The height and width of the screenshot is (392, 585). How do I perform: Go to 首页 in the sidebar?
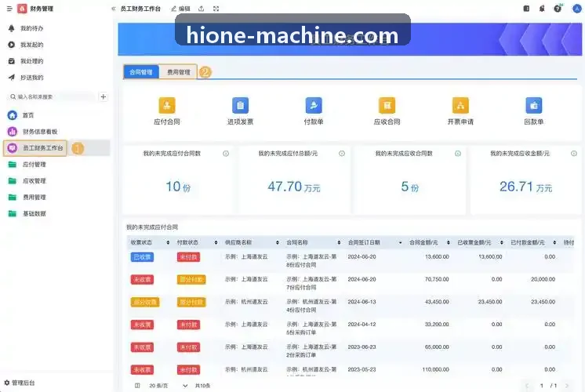(x=28, y=115)
